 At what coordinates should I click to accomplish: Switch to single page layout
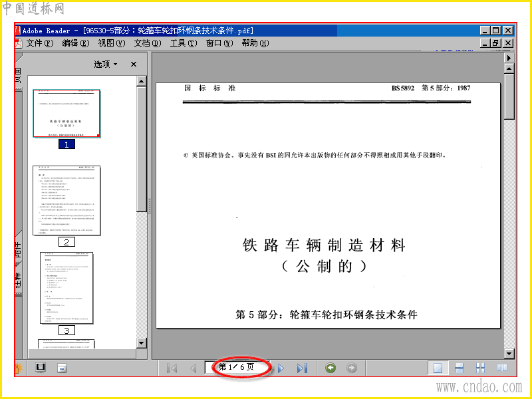click(438, 368)
